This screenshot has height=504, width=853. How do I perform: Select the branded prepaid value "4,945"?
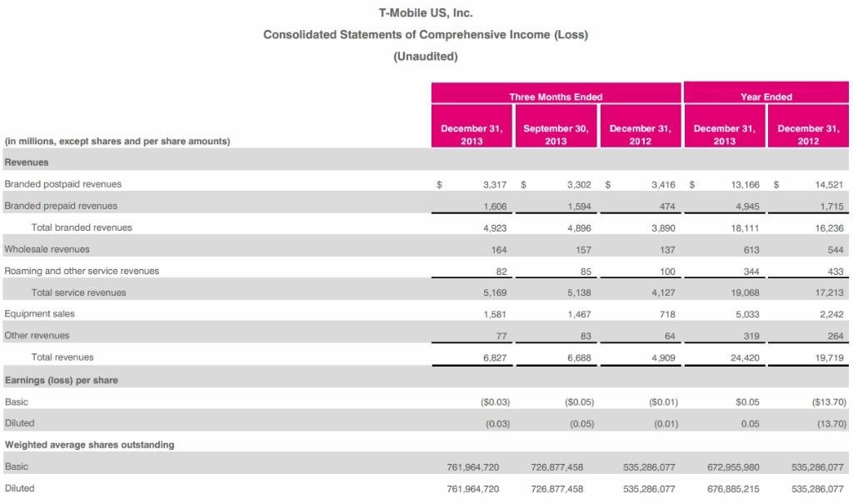(x=747, y=207)
